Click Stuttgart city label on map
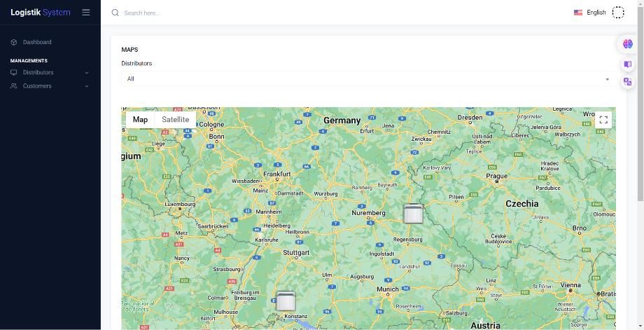Screen dimensions: 644x330 point(296,253)
